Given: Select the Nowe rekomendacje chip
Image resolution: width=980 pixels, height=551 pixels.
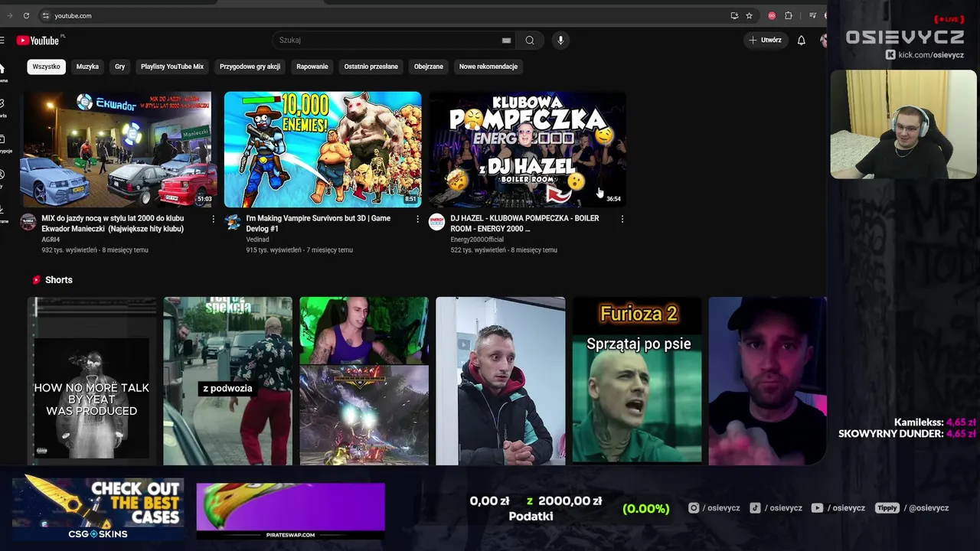Looking at the screenshot, I should (x=488, y=67).
